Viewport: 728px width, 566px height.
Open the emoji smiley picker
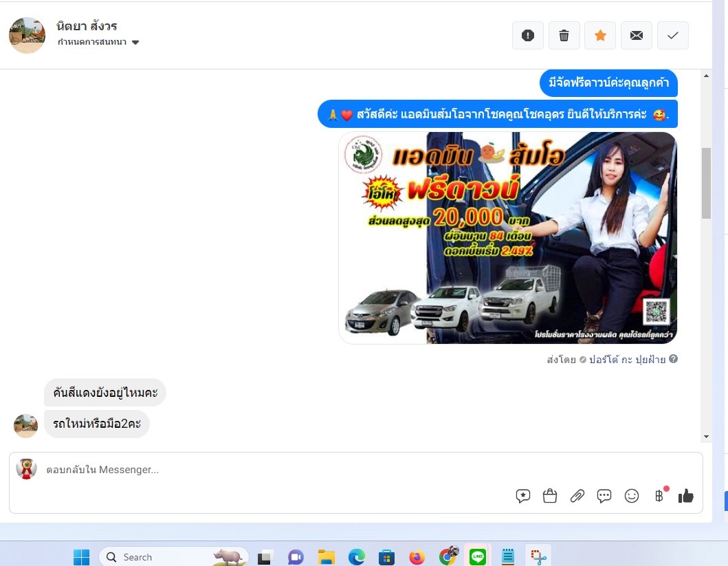(x=632, y=496)
